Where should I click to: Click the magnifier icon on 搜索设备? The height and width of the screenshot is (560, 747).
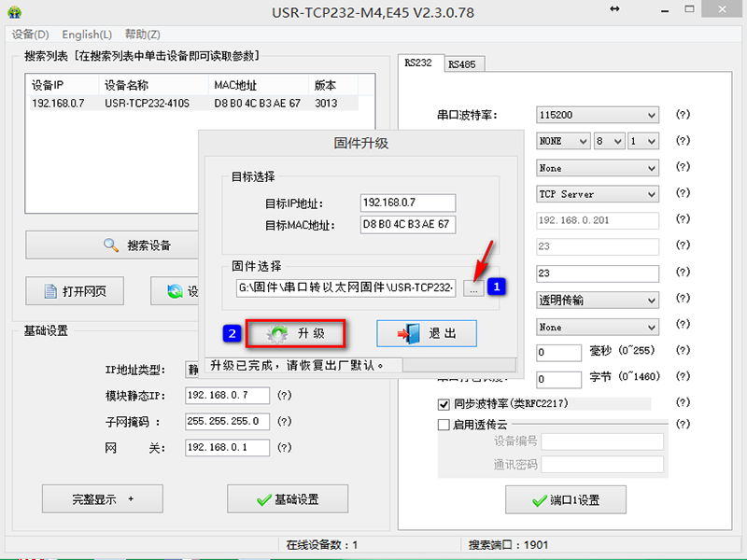111,245
